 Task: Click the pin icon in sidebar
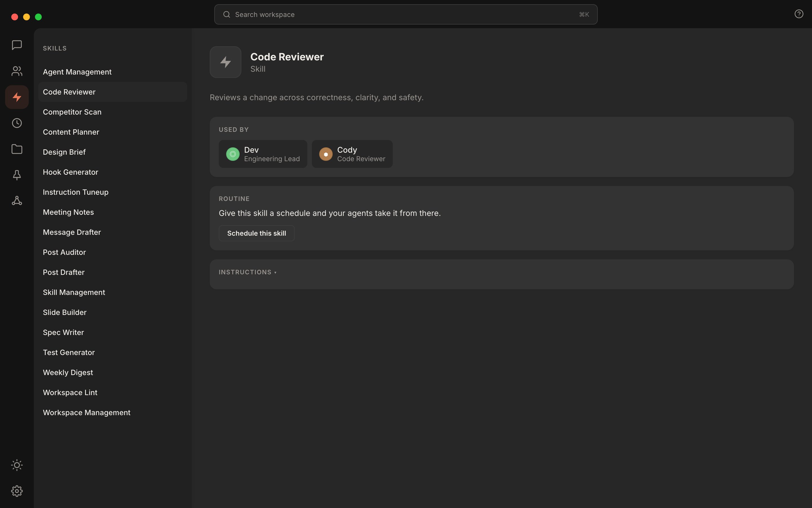click(x=17, y=175)
